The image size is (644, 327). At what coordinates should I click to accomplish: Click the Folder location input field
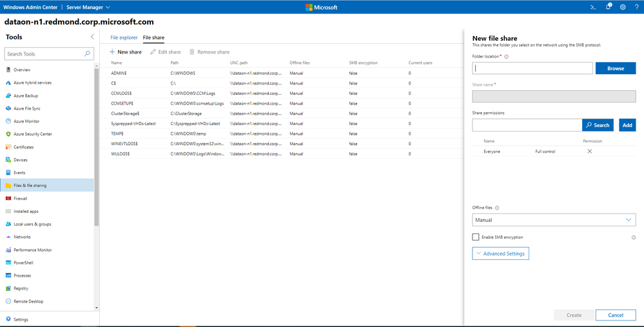coord(532,68)
